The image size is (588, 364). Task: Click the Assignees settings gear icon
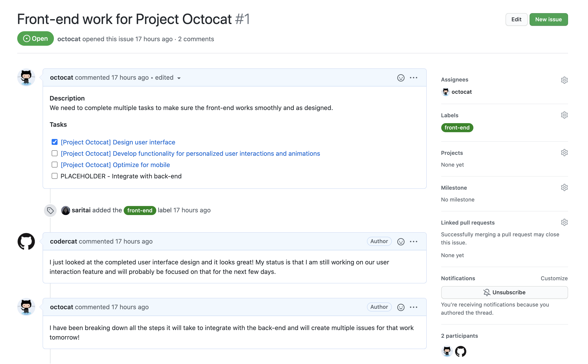(x=564, y=80)
